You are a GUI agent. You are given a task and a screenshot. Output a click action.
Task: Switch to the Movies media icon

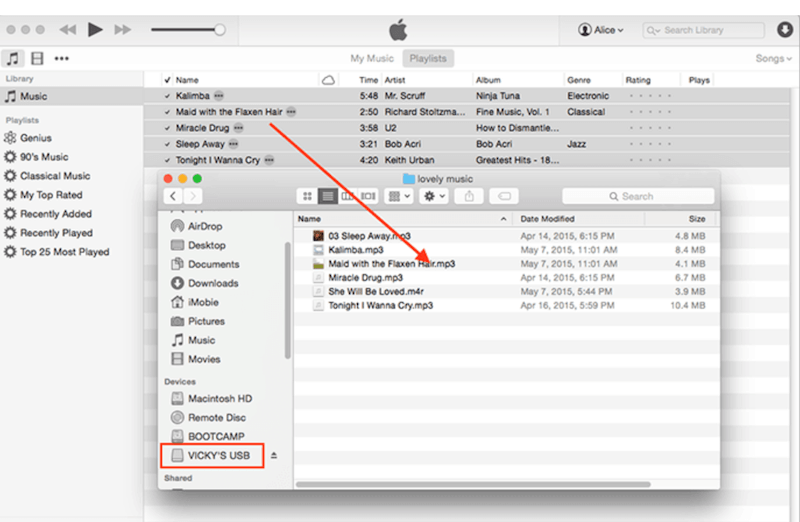[37, 59]
